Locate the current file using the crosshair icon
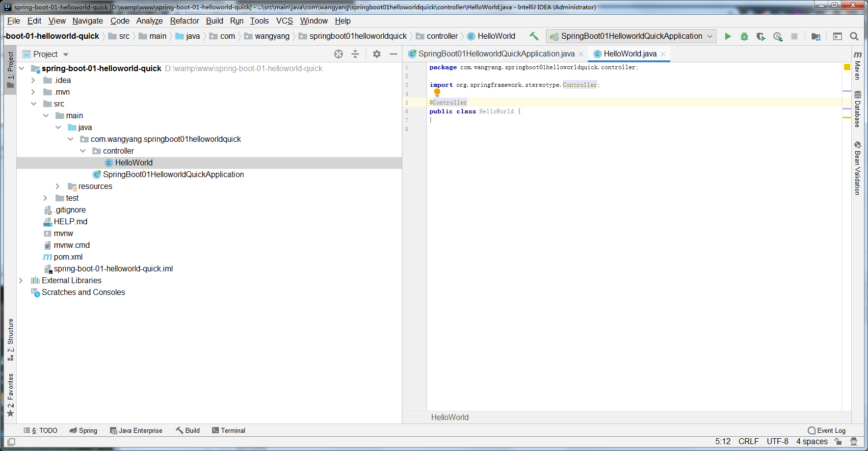This screenshot has width=868, height=451. pos(339,54)
